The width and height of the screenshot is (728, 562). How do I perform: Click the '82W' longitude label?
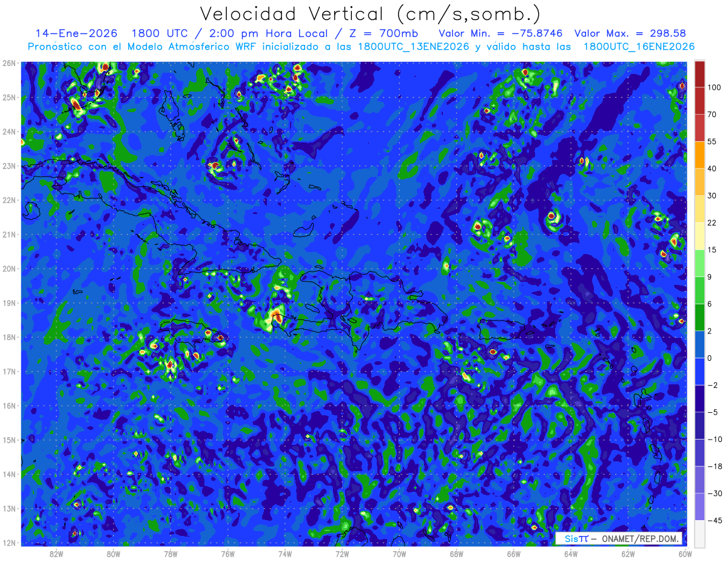coord(56,553)
